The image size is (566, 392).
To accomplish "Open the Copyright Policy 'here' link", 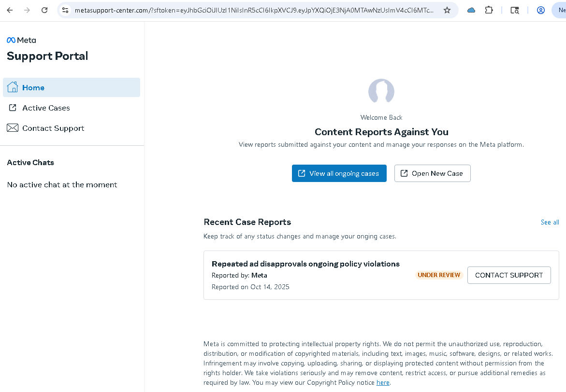I will pos(382,382).
